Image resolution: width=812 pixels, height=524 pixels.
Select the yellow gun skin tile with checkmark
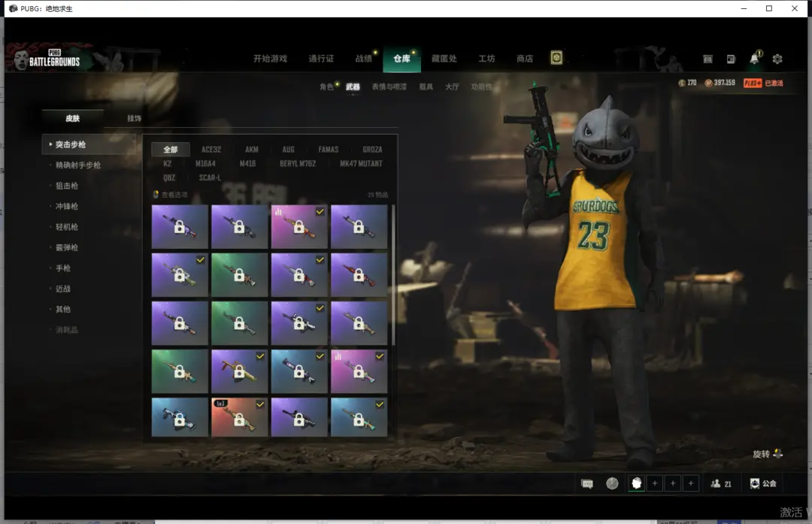239,371
